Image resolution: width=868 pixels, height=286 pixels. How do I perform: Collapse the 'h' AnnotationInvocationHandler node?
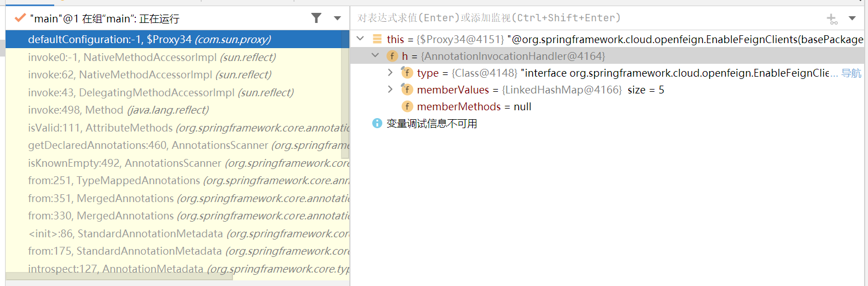coord(375,56)
